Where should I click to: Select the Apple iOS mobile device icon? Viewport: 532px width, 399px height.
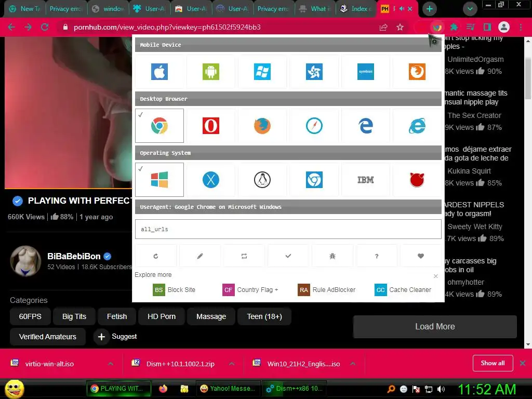pyautogui.click(x=159, y=72)
